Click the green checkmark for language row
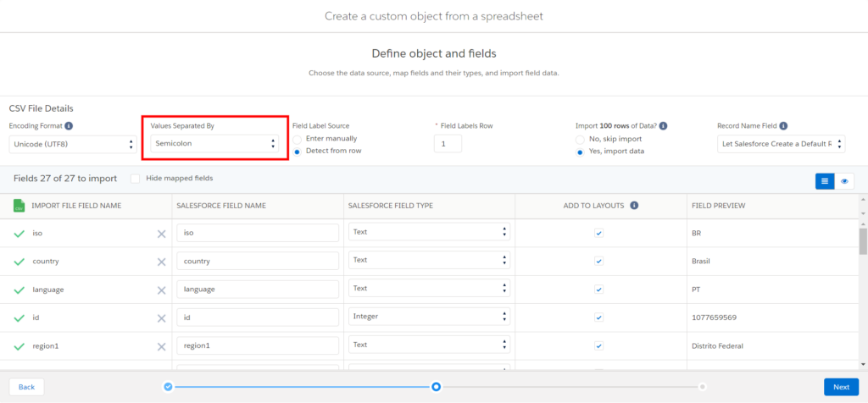 point(19,290)
